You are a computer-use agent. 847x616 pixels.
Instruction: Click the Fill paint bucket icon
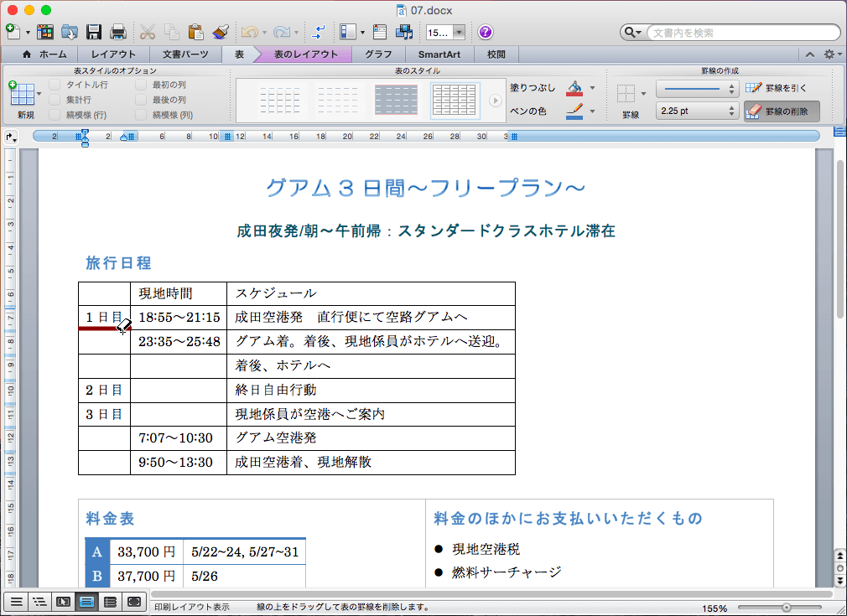[574, 88]
